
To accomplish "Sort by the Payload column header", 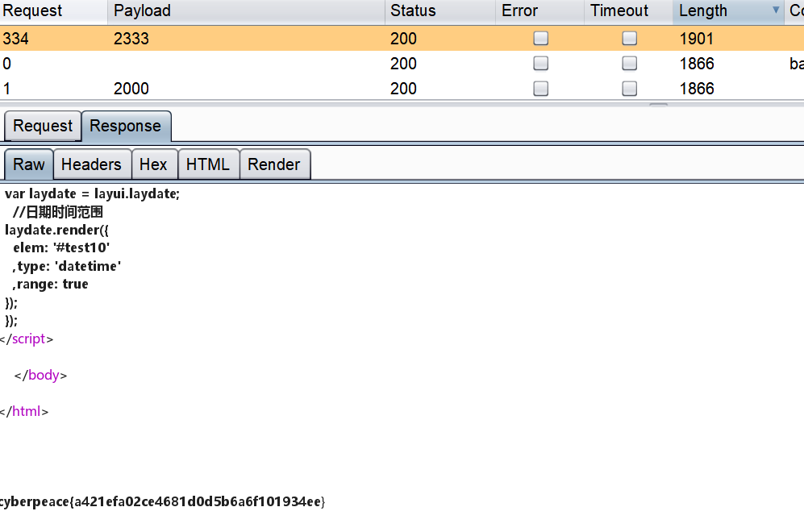I will [x=246, y=11].
